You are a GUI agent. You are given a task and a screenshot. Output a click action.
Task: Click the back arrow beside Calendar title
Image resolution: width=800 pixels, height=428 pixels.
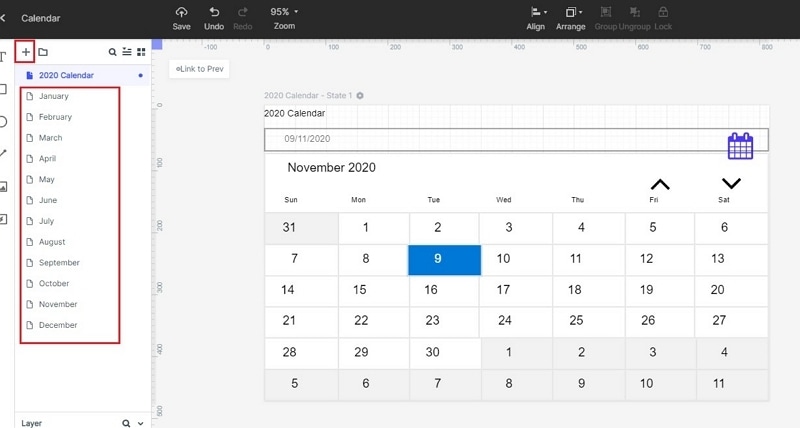3,18
